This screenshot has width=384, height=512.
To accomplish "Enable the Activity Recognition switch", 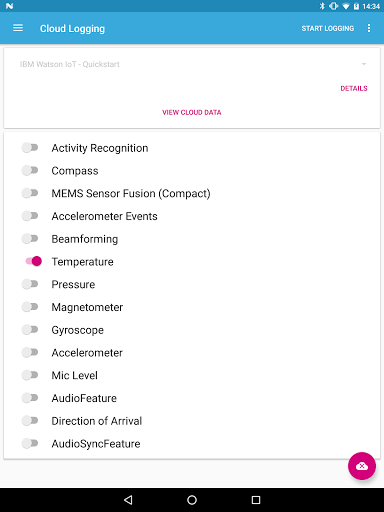I will tap(30, 148).
